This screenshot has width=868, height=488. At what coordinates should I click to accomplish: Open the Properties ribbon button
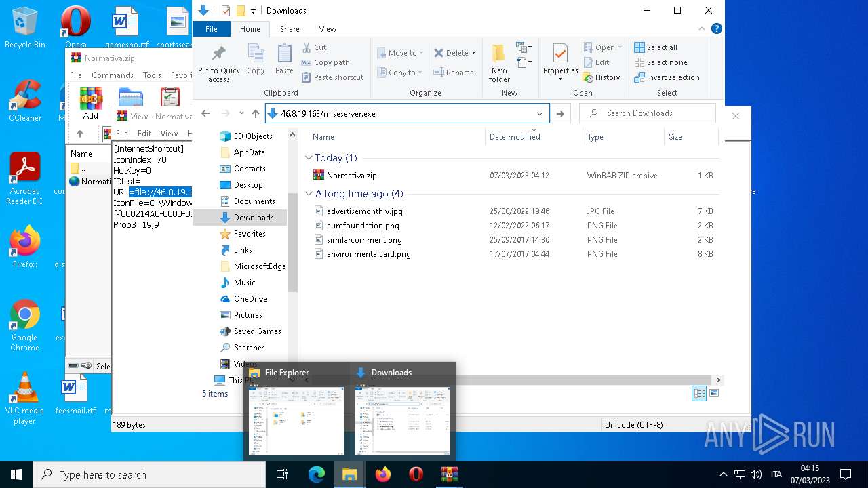click(560, 62)
